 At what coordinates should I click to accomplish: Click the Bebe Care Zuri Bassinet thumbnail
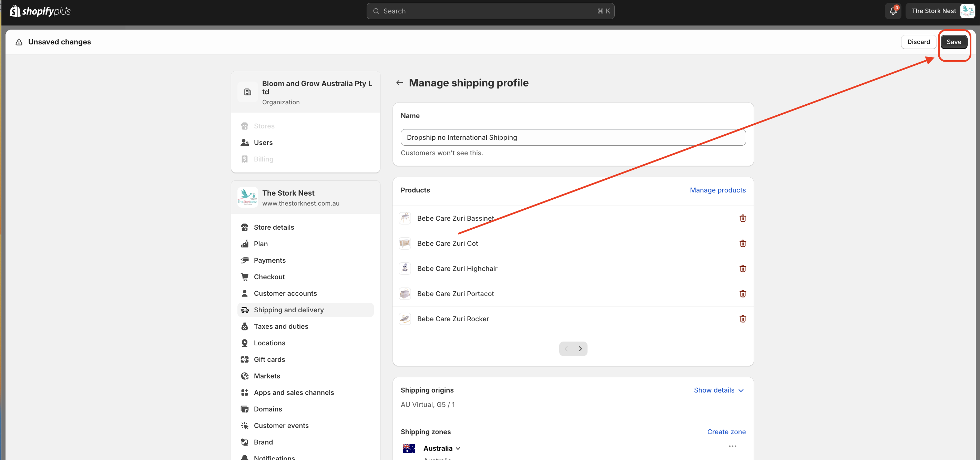405,218
